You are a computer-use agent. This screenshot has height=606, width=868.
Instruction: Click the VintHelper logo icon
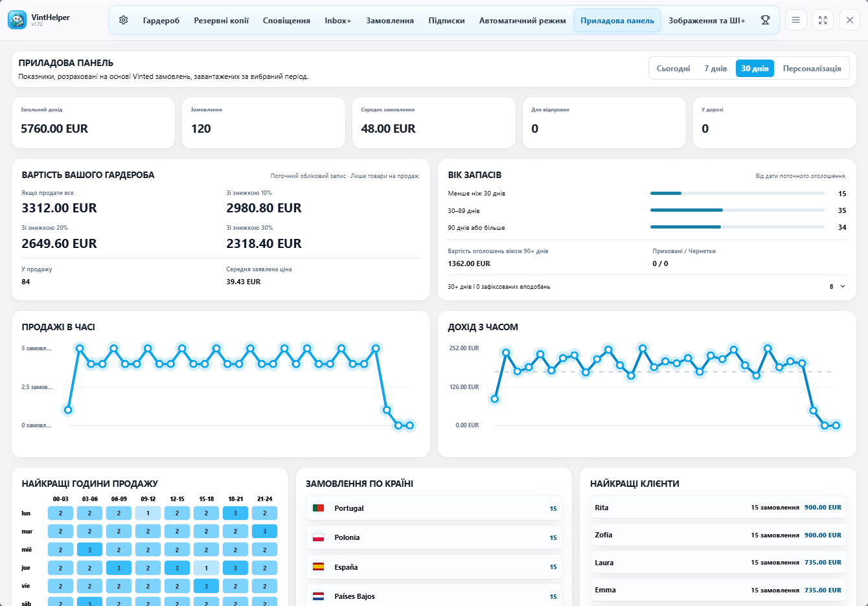17,20
